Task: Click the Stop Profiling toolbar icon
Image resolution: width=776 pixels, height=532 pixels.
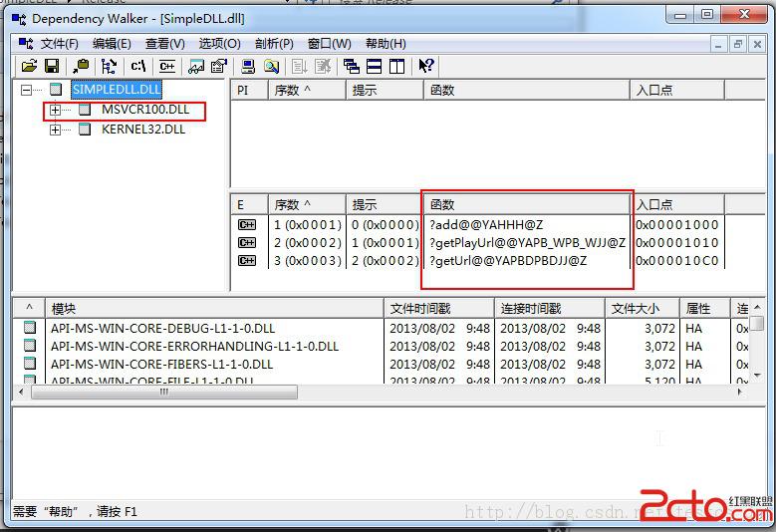Action: pyautogui.click(x=323, y=66)
